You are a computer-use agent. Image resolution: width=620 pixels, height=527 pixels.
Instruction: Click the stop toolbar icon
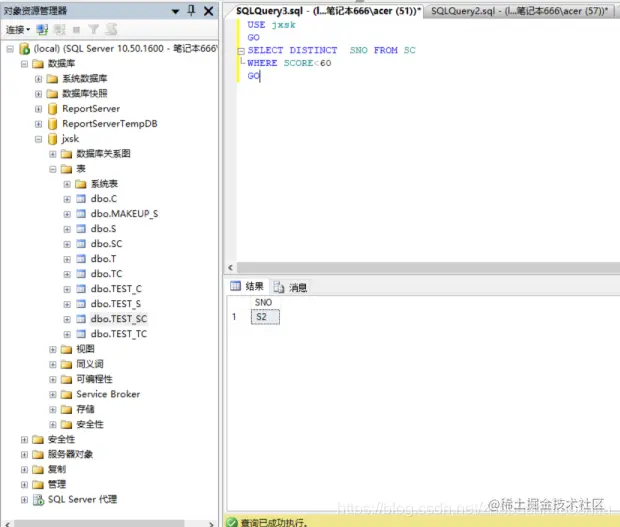click(76, 30)
